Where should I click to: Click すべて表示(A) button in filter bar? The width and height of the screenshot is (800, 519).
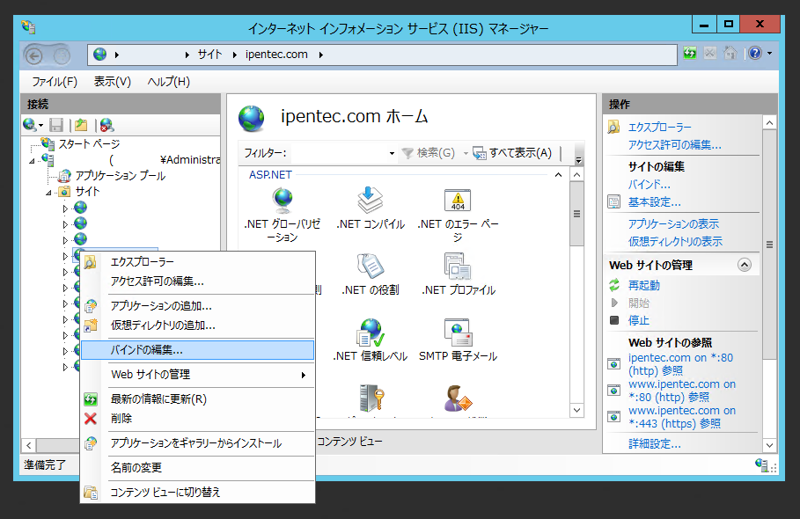click(512, 153)
